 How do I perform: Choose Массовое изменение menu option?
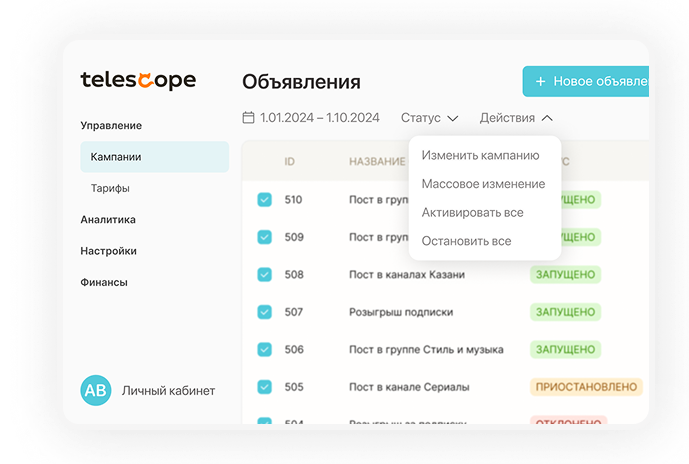(x=483, y=184)
